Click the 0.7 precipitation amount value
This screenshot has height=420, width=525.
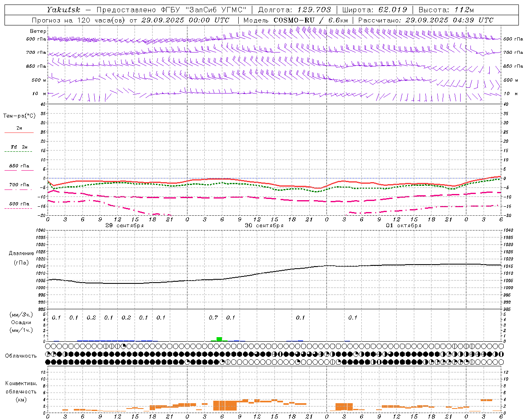pos(213,318)
